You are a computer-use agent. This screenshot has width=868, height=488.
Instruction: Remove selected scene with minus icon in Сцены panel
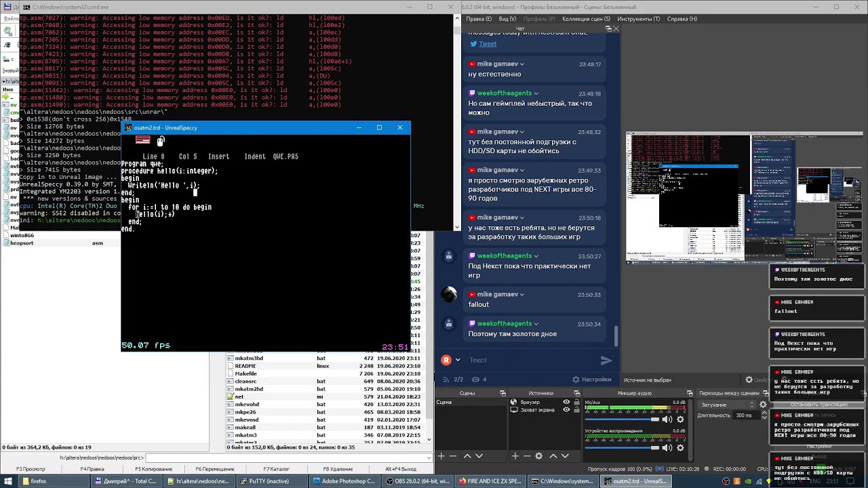click(x=453, y=456)
